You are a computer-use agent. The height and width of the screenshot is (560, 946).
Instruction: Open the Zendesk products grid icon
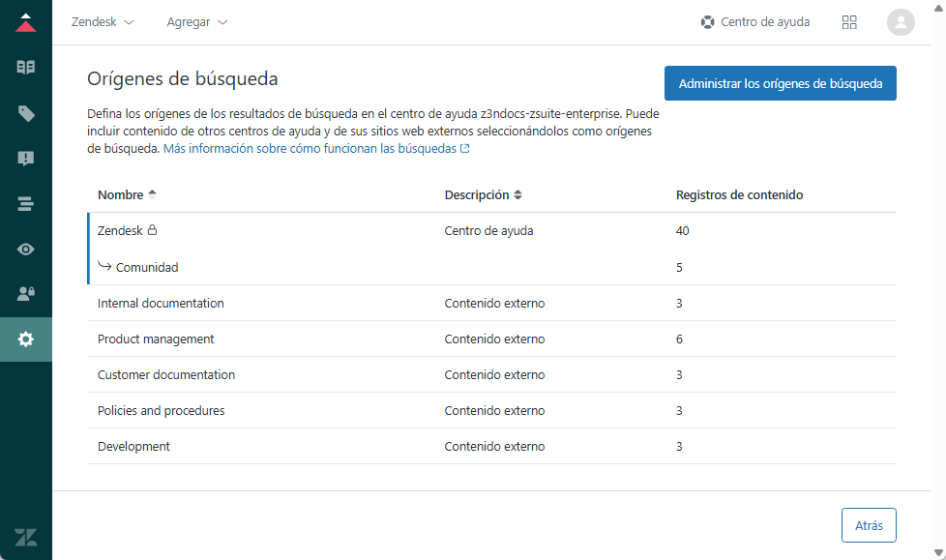(849, 22)
